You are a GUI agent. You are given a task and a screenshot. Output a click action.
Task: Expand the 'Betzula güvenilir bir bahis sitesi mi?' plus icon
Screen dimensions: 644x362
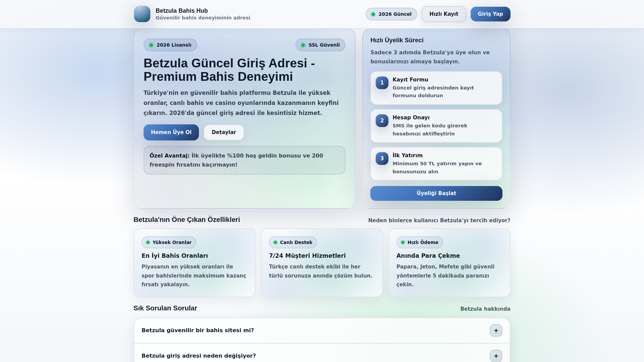click(496, 330)
